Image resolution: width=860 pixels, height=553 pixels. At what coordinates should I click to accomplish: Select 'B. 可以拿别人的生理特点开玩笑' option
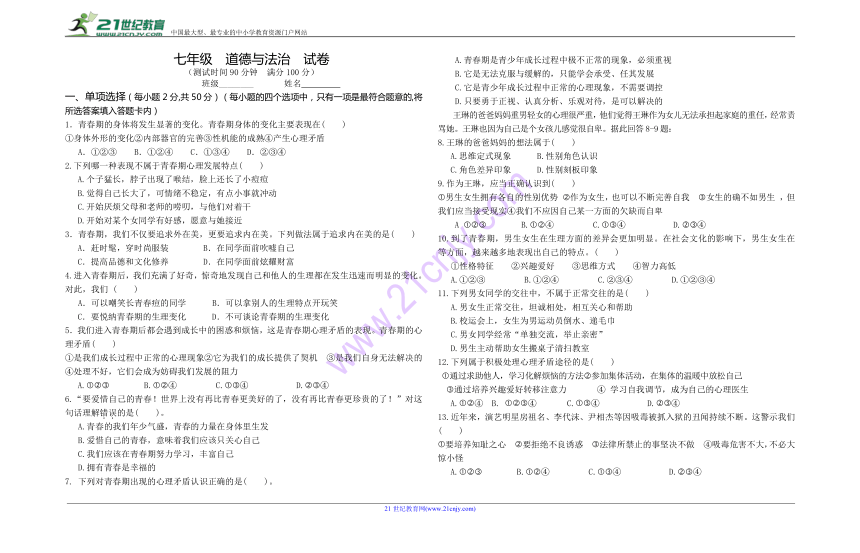pos(275,303)
